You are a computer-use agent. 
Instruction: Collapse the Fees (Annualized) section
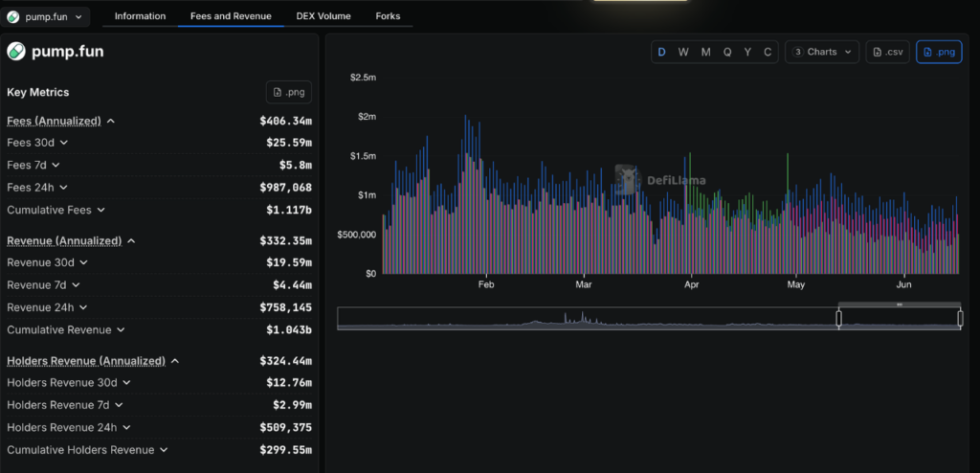coord(111,121)
